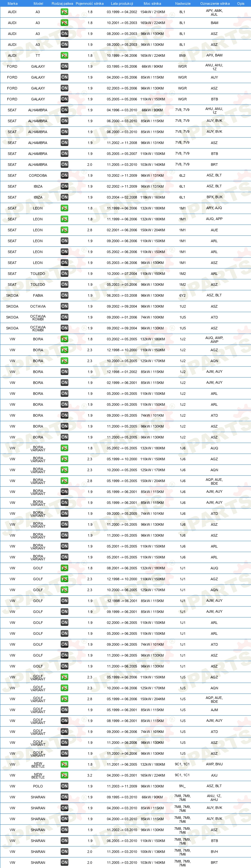251x868 pixels.
Task: Click diesel ON icon for Ford Galaxy AUY
Action: [x=65, y=77]
